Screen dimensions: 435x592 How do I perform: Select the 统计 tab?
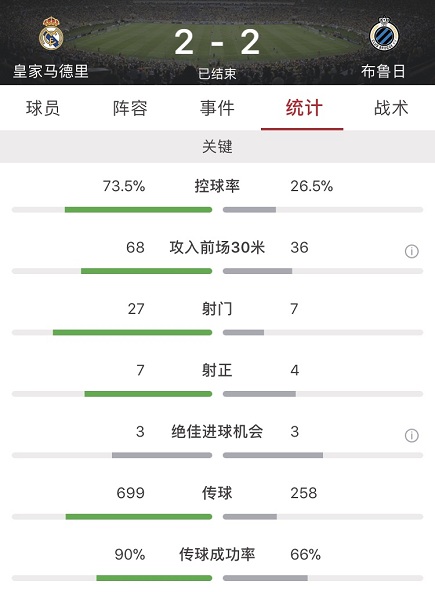click(304, 108)
